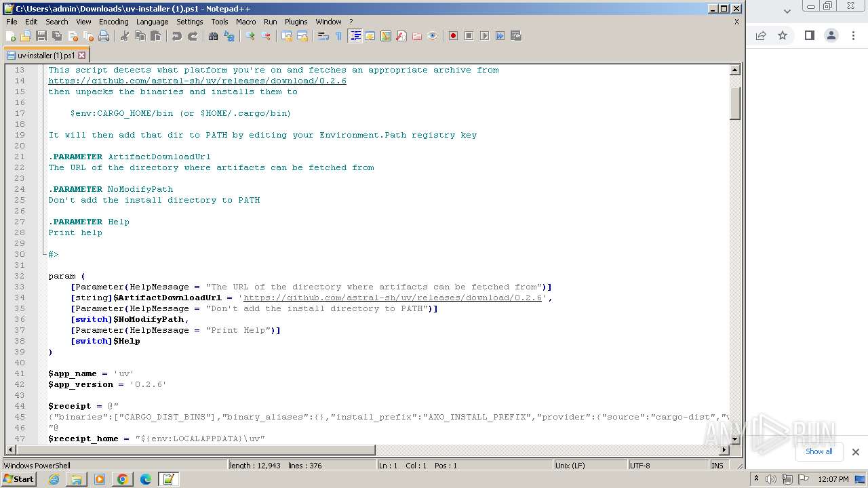
Task: Open Find dialog via binoculars icon
Action: tap(213, 36)
